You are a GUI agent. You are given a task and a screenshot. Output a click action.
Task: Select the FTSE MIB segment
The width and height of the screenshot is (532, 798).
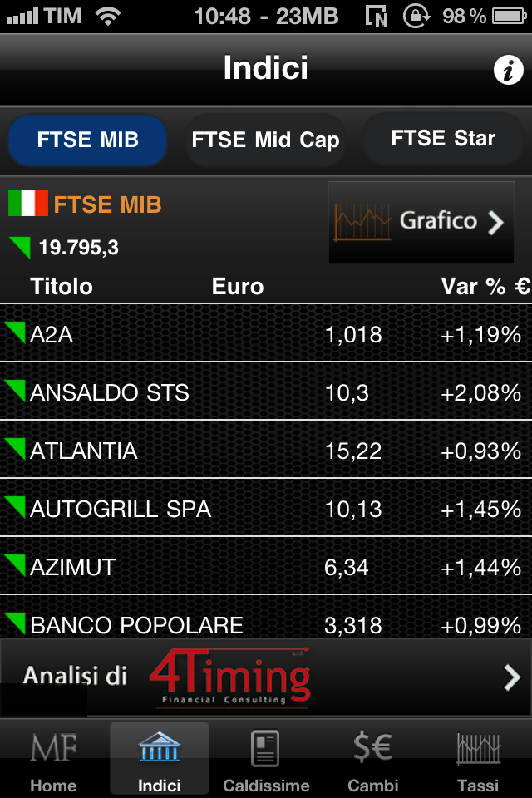coord(87,140)
